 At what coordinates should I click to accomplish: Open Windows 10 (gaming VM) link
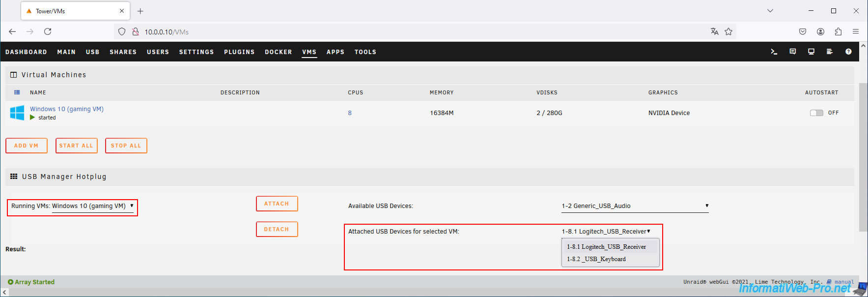67,109
